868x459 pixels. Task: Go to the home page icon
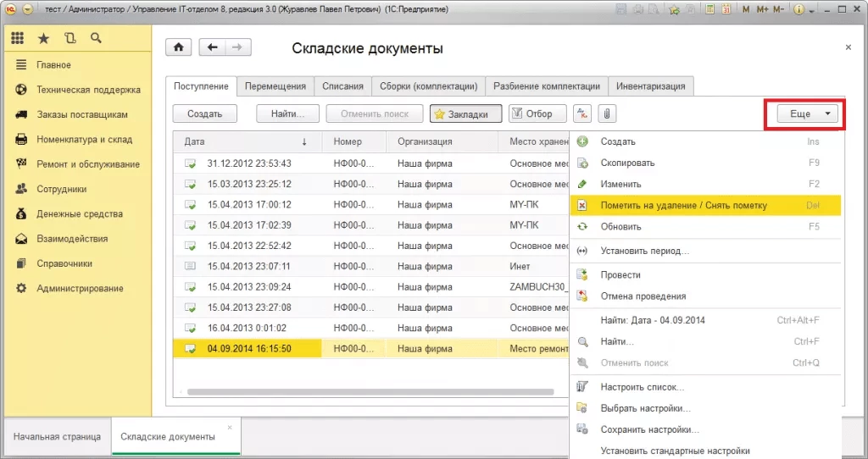pos(178,47)
